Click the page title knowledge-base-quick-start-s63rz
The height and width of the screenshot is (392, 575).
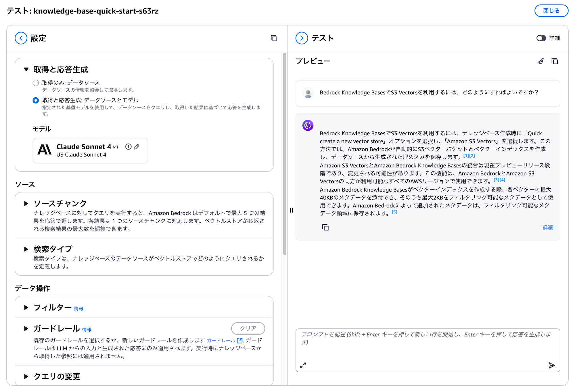pyautogui.click(x=96, y=11)
